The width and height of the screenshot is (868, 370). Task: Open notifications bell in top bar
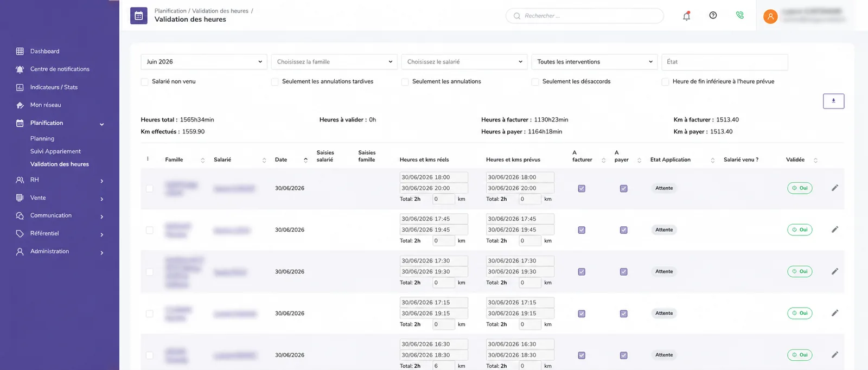[x=686, y=16]
